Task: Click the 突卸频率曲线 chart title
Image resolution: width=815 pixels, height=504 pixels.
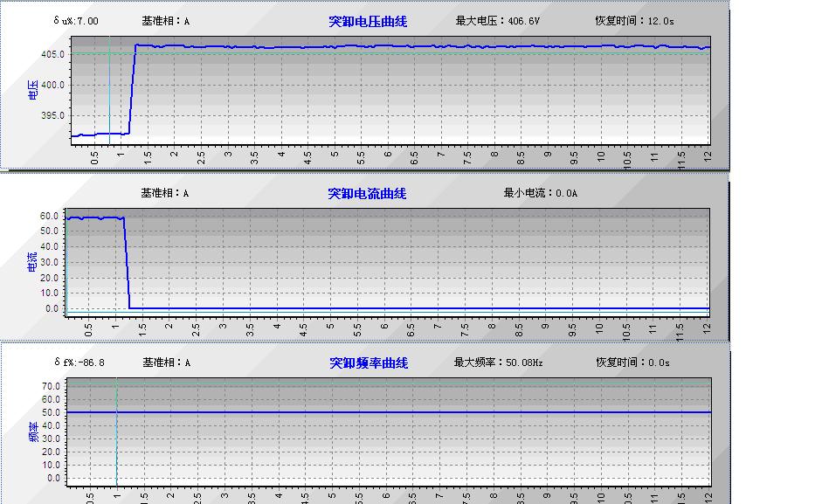Action: [368, 362]
